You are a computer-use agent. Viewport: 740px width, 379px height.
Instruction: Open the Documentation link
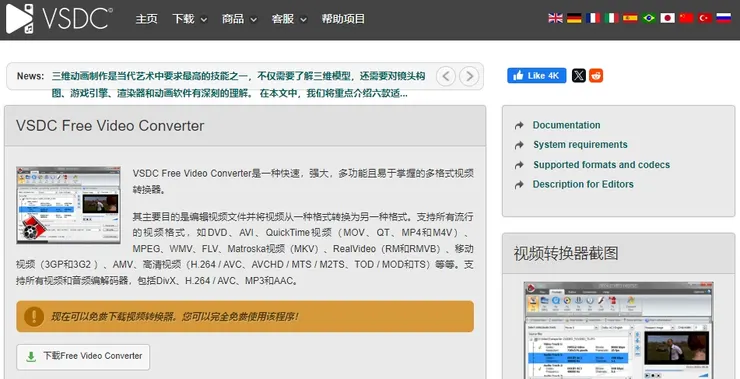[x=566, y=125]
